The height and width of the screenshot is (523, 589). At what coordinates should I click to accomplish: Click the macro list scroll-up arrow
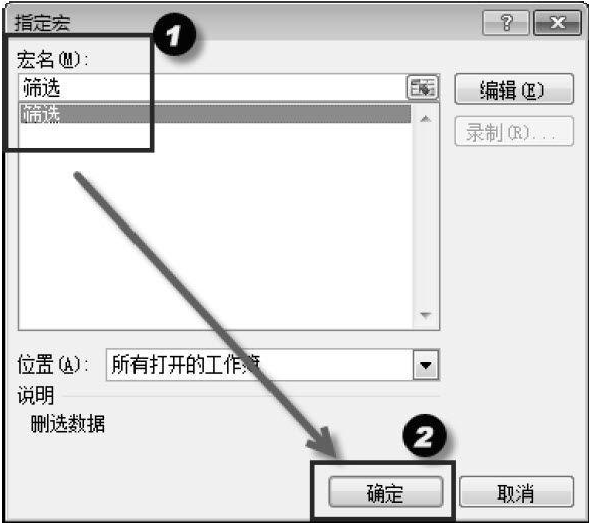pos(425,119)
